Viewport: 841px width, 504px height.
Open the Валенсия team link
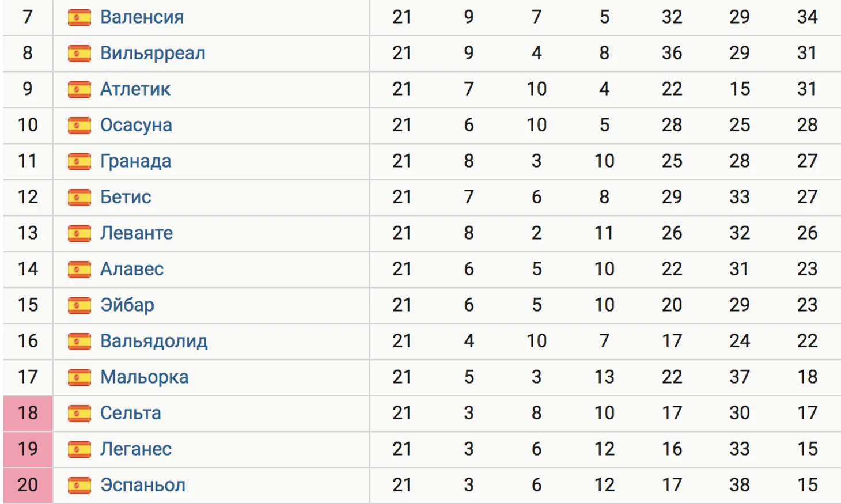pos(142,17)
